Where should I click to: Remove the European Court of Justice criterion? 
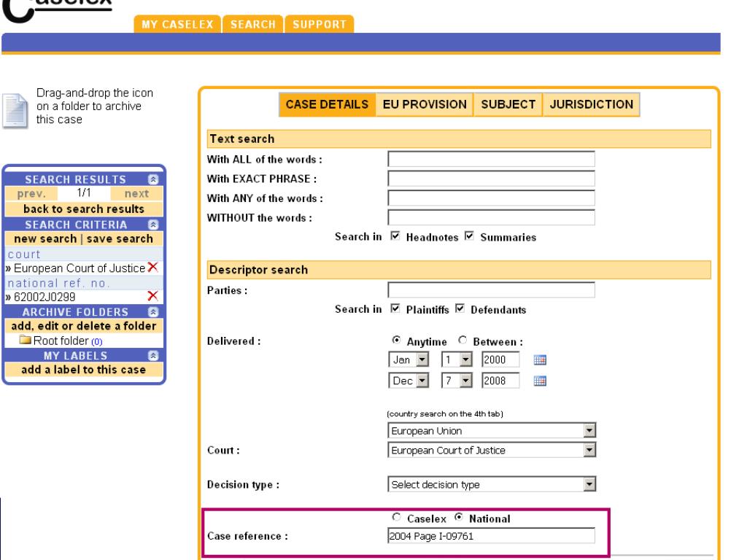[153, 267]
